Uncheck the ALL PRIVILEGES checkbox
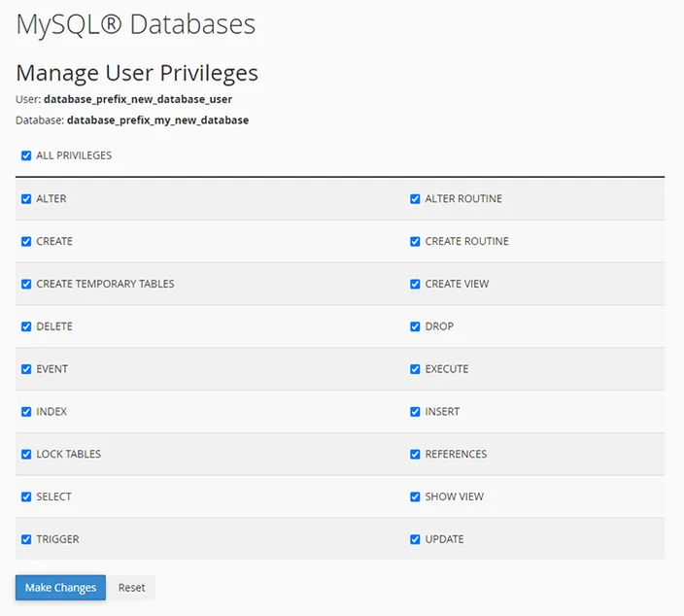Viewport: 684px width, 616px height. click(26, 155)
